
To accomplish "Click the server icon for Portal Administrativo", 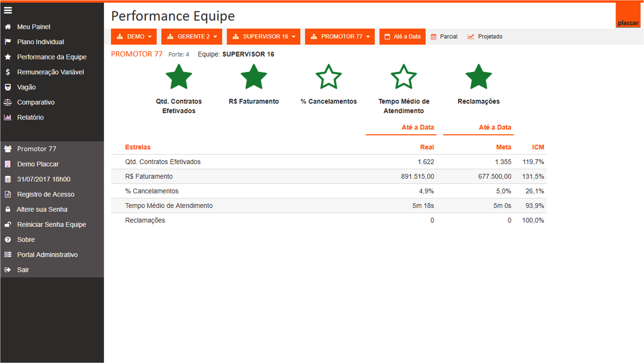I will click(8, 255).
